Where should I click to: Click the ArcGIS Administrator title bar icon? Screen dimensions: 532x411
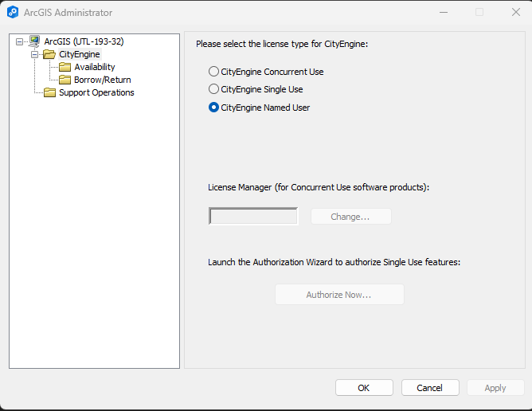pos(13,12)
